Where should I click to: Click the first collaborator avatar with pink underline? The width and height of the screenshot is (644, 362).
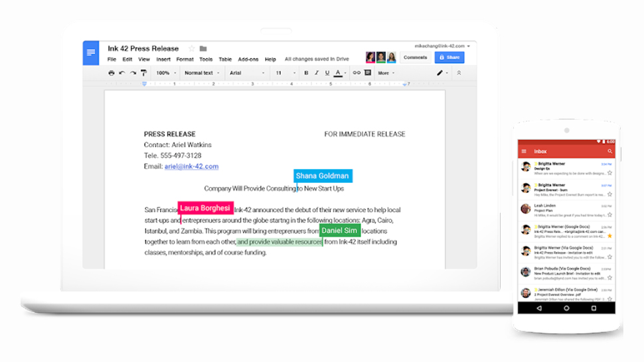370,58
